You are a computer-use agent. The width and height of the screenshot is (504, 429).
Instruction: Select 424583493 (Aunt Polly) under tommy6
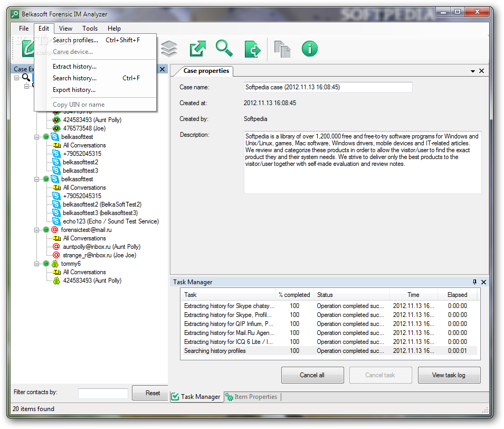[92, 281]
